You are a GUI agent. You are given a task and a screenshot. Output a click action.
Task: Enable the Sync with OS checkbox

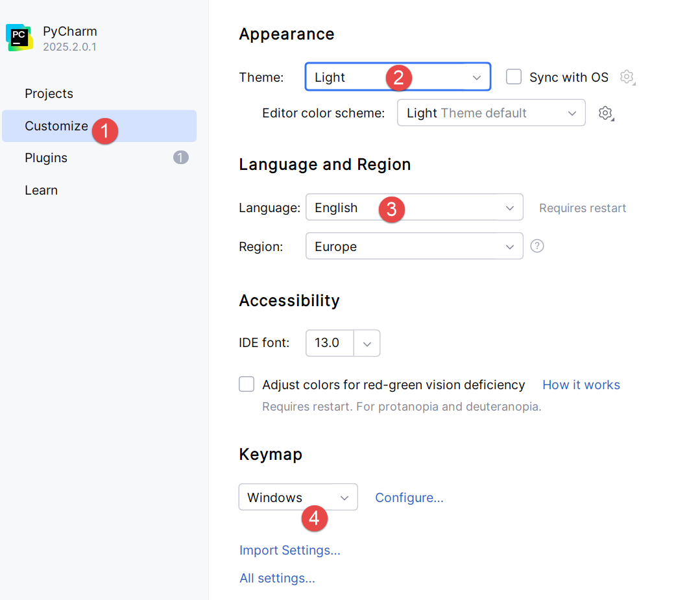[x=514, y=77]
